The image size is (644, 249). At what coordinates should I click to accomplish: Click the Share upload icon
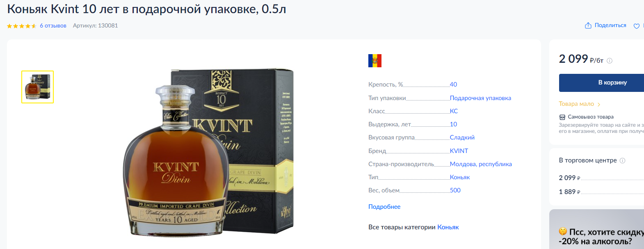[588, 25]
